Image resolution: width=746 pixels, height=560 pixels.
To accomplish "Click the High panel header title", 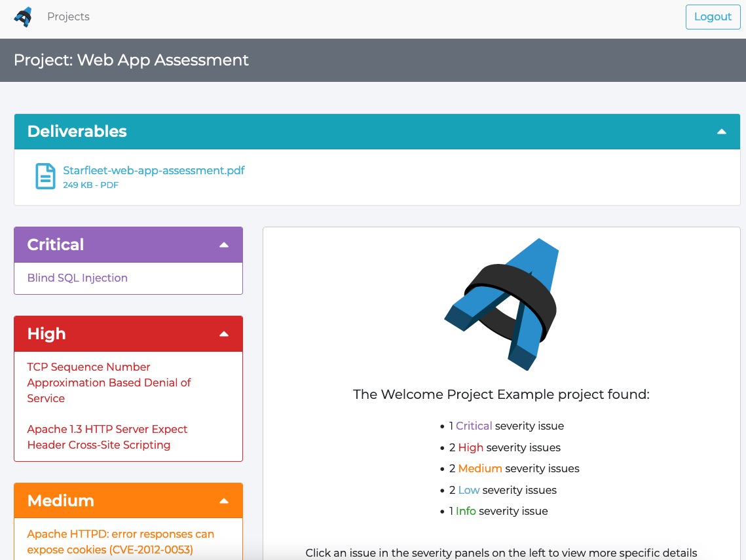I will 46,334.
